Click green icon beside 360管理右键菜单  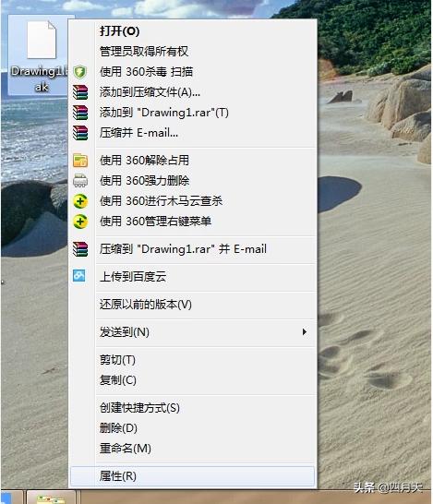[x=80, y=222]
